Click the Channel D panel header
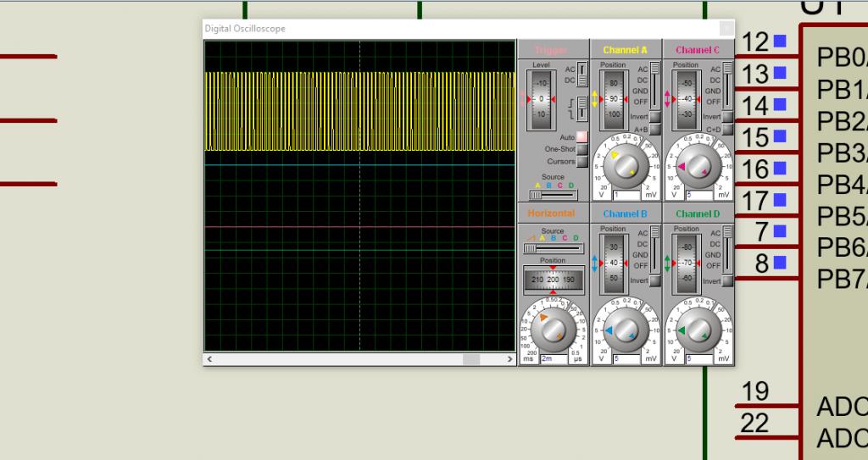The height and width of the screenshot is (460, 868). [x=698, y=213]
